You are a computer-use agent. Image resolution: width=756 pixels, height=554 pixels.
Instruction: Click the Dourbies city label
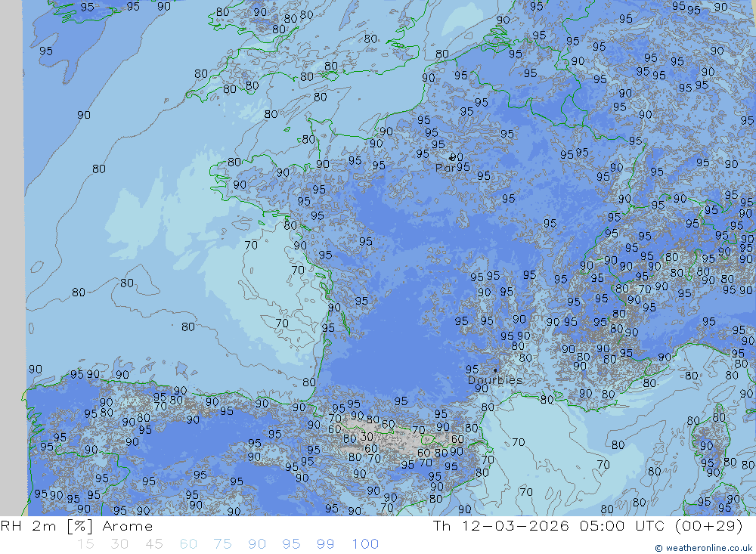495,380
